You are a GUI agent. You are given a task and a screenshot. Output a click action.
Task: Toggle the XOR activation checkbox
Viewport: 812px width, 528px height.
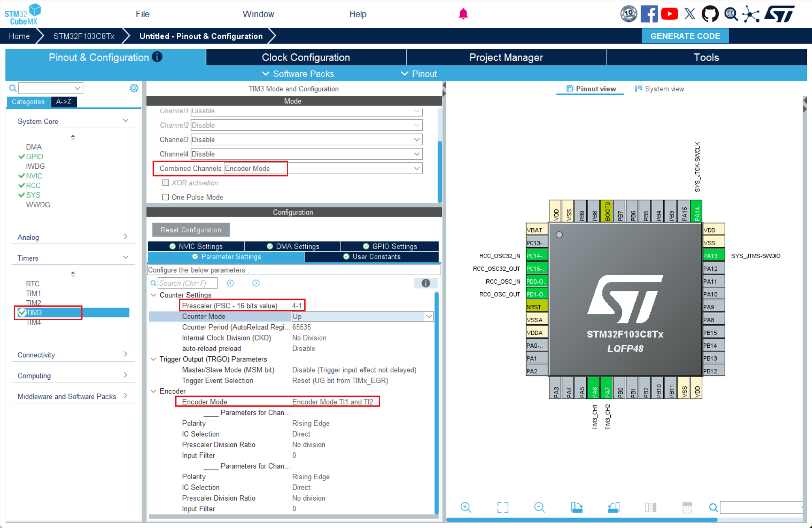(x=166, y=183)
